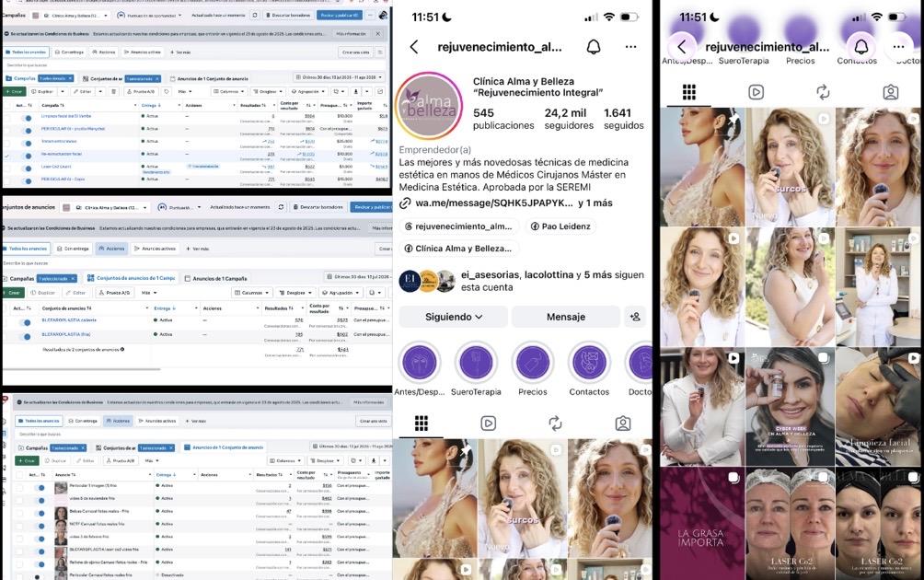Uncheck Re-estructuracion facial campaign checkbox

point(7,156)
